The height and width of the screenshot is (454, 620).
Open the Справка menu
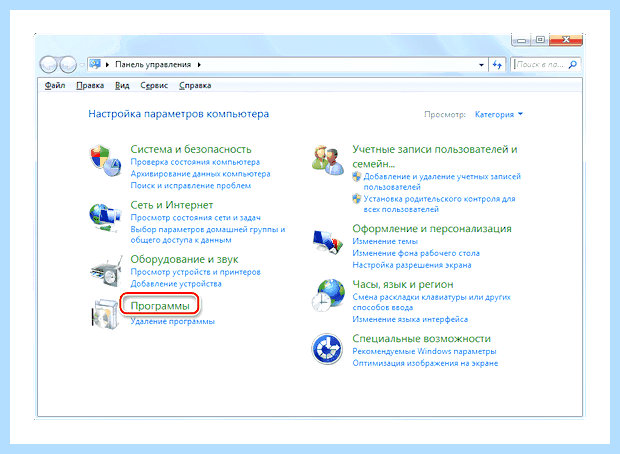point(195,85)
